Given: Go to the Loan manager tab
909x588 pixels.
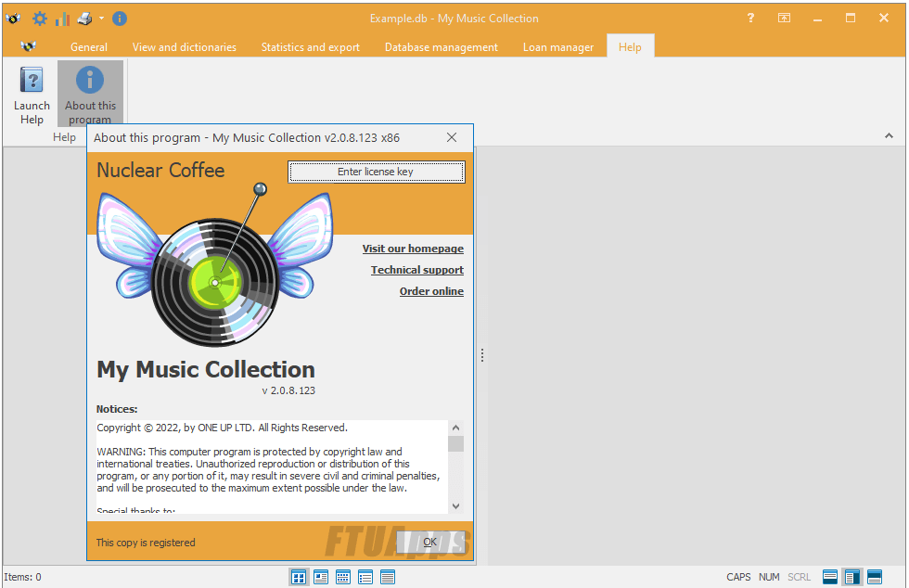Looking at the screenshot, I should point(558,47).
